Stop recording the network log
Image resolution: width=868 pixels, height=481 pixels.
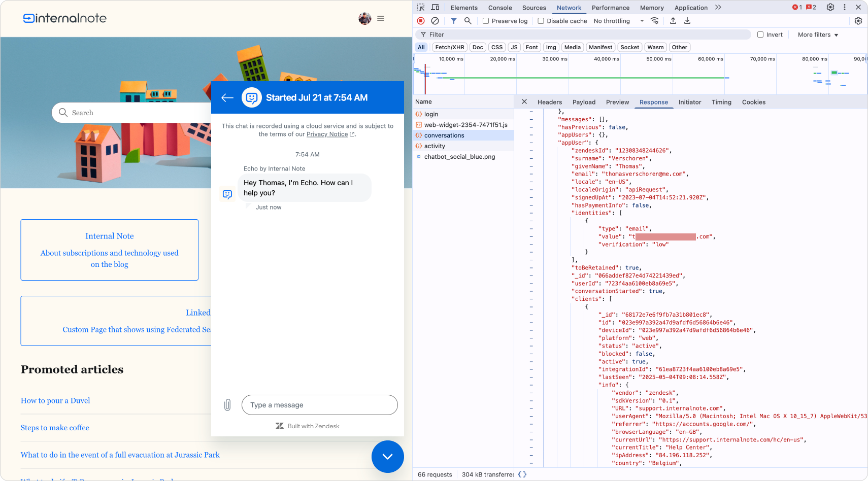(x=421, y=21)
